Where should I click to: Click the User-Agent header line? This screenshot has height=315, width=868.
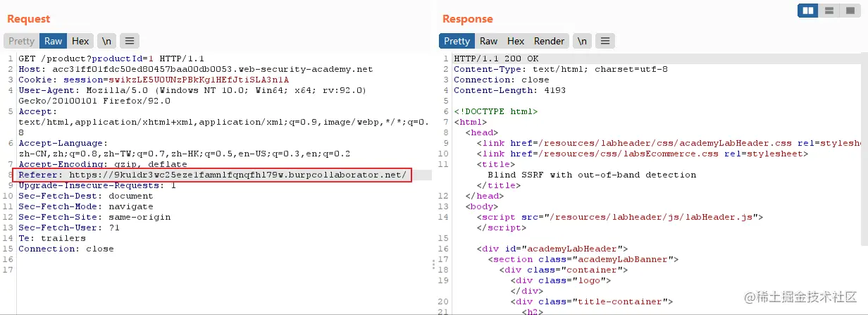point(192,90)
